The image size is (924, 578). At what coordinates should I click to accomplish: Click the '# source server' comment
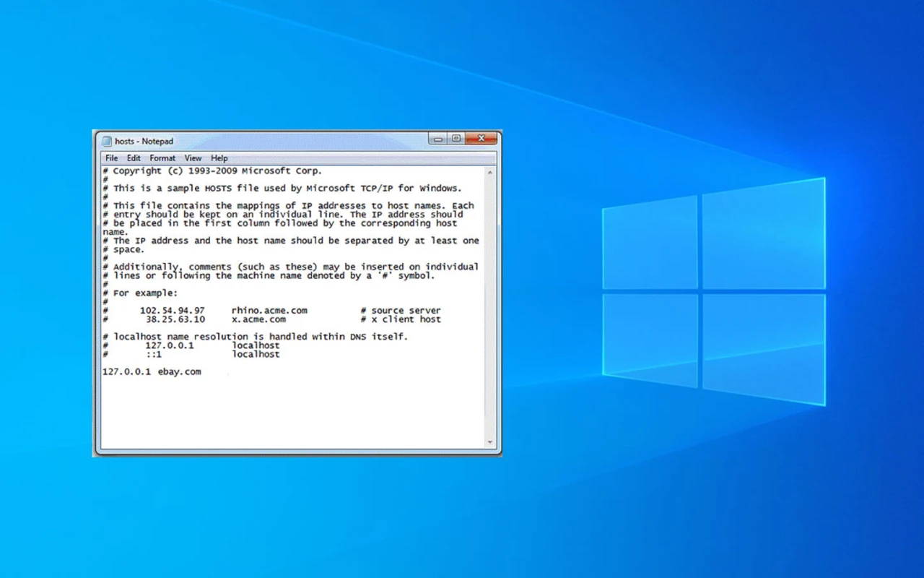[x=401, y=311]
